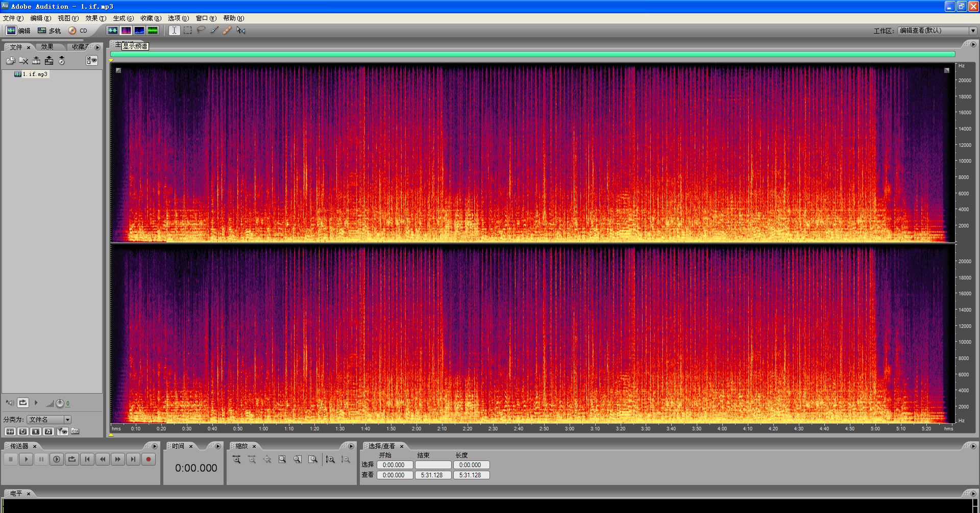
Task: Switch to Edit view (编辑) button
Action: (x=18, y=31)
